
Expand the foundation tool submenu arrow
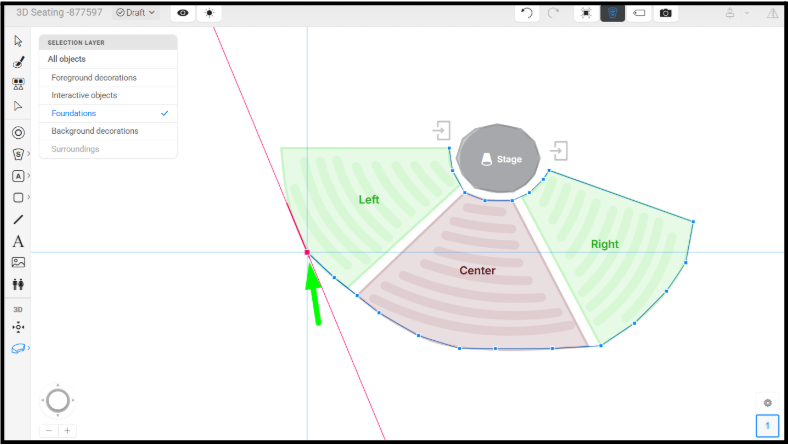[x=29, y=348]
